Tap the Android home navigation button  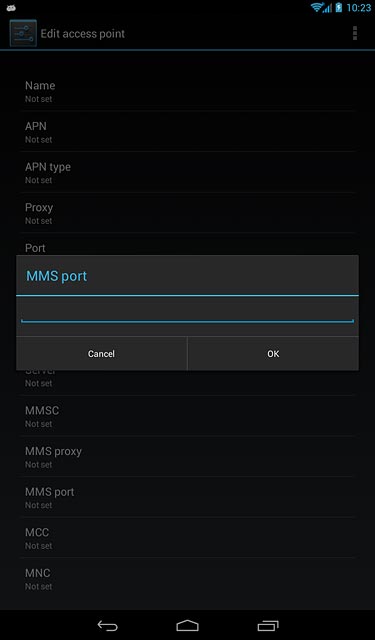187,625
